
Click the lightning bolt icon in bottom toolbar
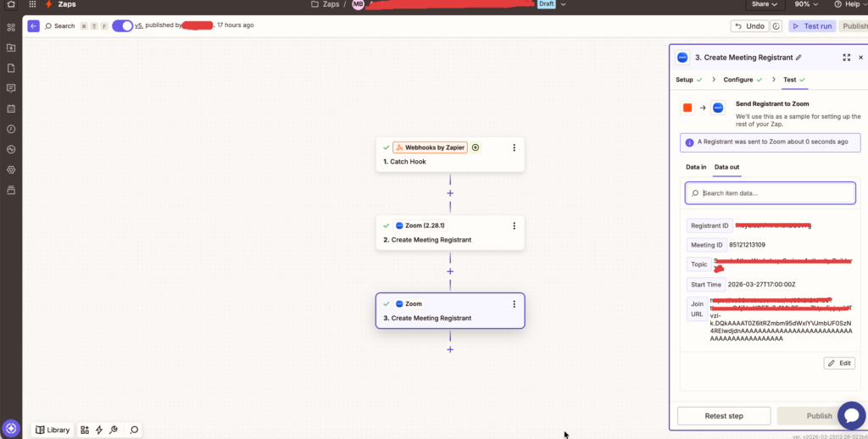tap(99, 430)
